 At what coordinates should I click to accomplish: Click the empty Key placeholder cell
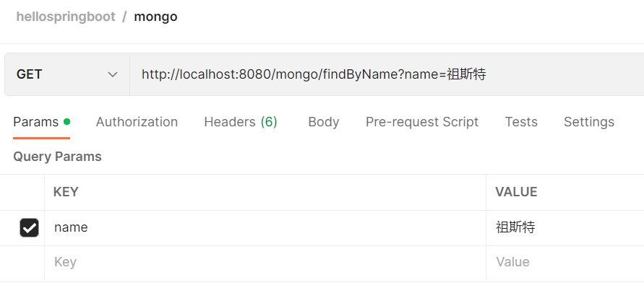coord(260,262)
